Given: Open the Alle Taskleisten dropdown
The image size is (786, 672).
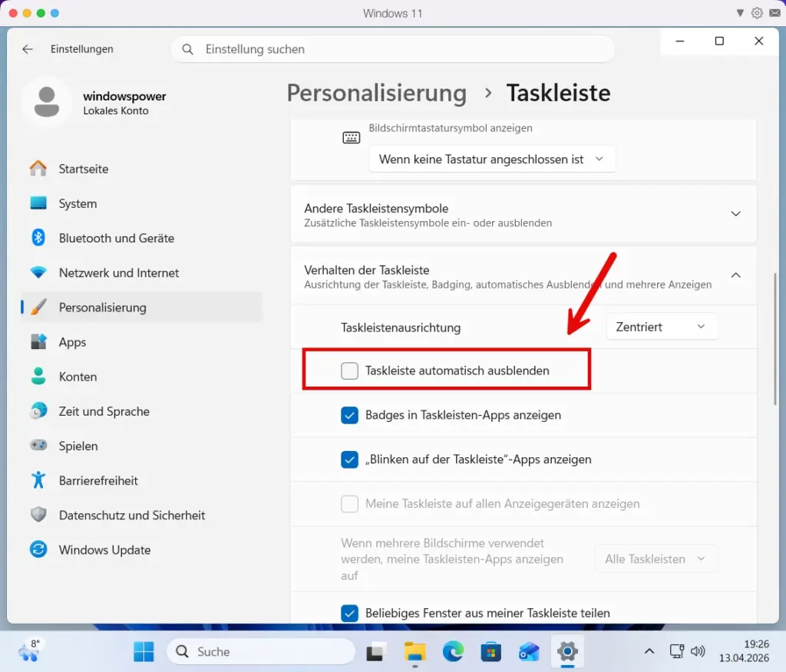Looking at the screenshot, I should pyautogui.click(x=656, y=558).
